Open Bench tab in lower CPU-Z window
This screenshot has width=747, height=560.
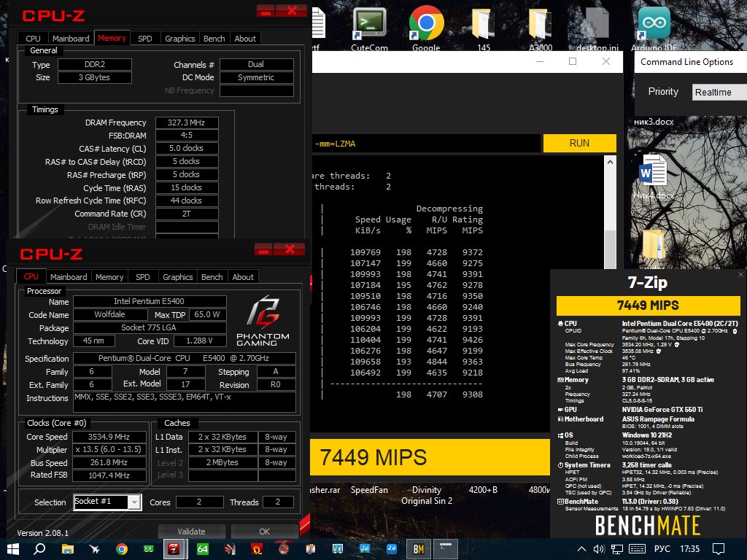(x=212, y=276)
